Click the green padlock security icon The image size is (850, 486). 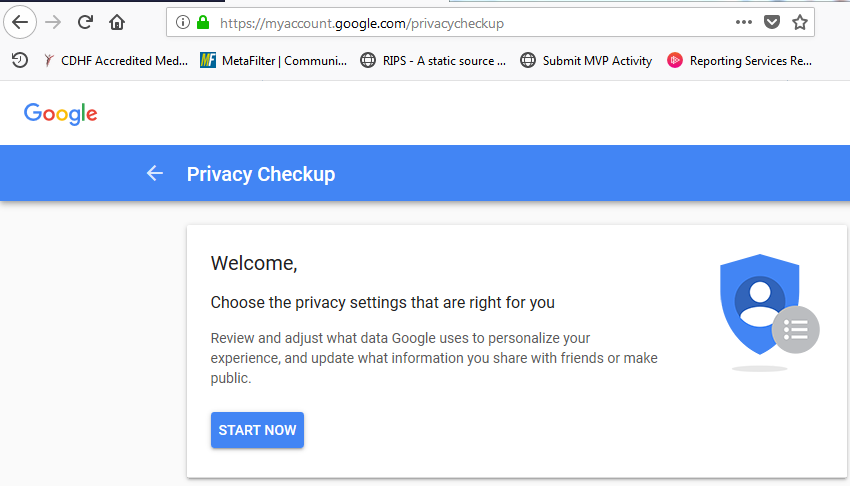(203, 22)
